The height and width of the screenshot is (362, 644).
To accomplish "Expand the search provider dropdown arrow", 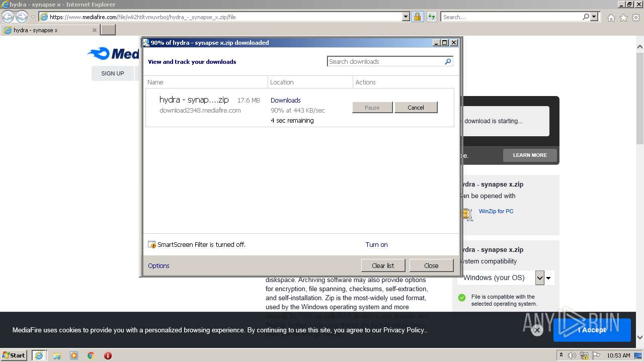I will pos(594,17).
